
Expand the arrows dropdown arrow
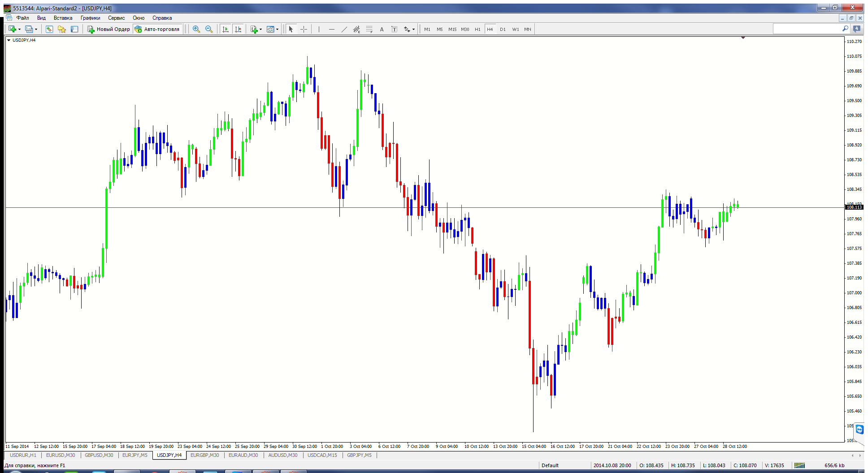(413, 30)
